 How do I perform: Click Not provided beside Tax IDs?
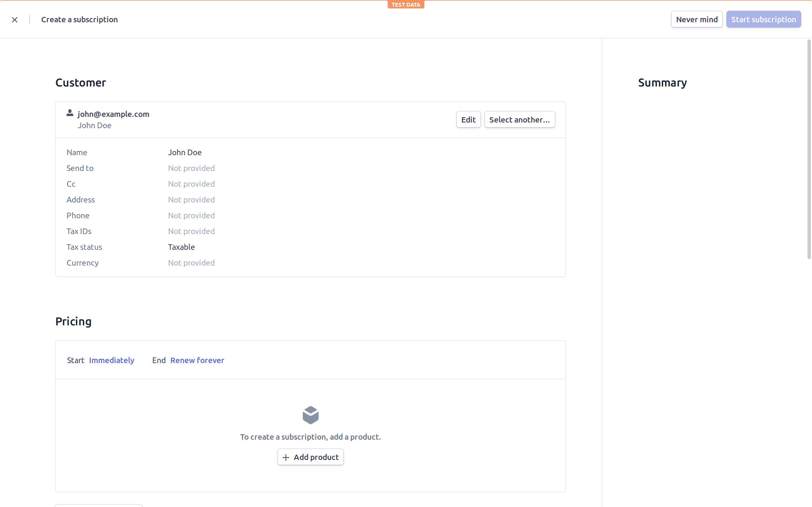click(x=191, y=231)
